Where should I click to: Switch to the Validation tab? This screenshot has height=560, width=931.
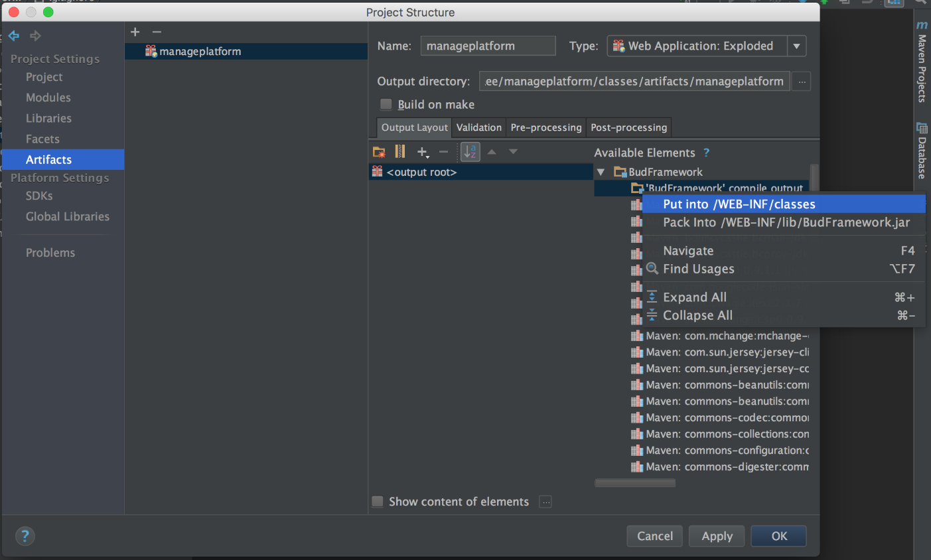[479, 127]
